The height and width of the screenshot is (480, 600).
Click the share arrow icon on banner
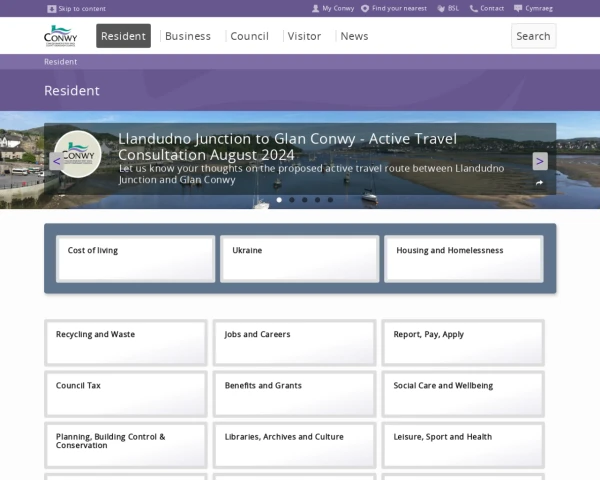pyautogui.click(x=539, y=182)
